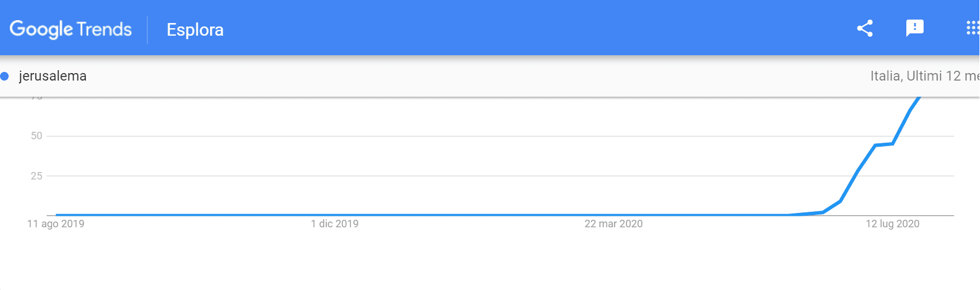Click the flat trend line above 1 dic 2019
The width and height of the screenshot is (980, 290).
click(x=334, y=215)
